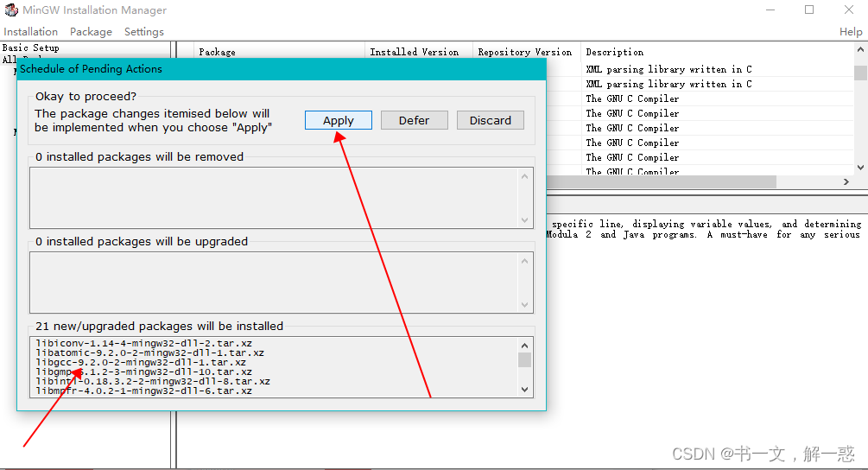Click up arrow of install list scrollbar
The height and width of the screenshot is (470, 868).
click(525, 345)
